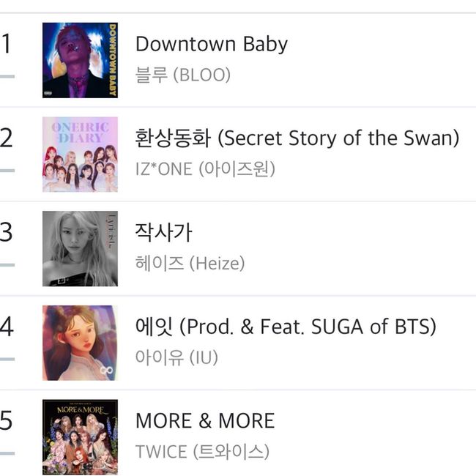Click rank number 3 on chart
The width and height of the screenshot is (476, 476).
tap(6, 232)
